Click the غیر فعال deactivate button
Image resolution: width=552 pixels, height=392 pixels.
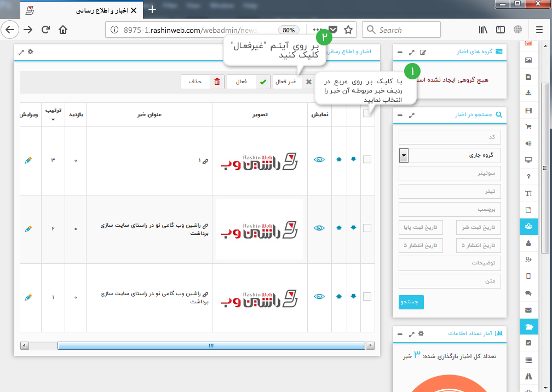click(293, 82)
